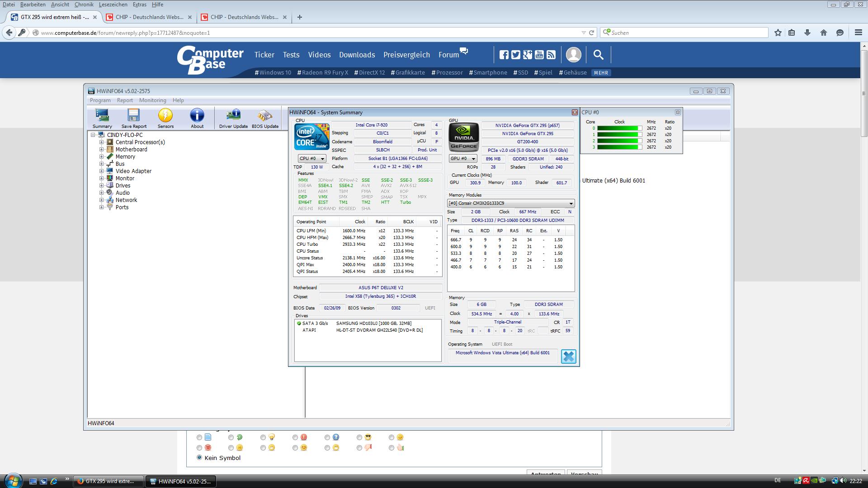868x488 pixels.
Task: Click the Firefox bookmark star icon
Action: 778,33
